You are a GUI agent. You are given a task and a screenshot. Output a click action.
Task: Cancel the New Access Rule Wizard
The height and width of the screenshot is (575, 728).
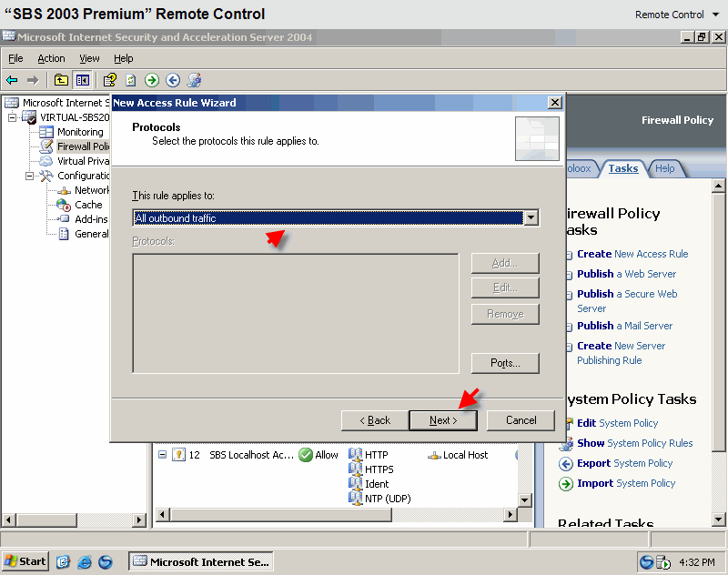point(521,420)
